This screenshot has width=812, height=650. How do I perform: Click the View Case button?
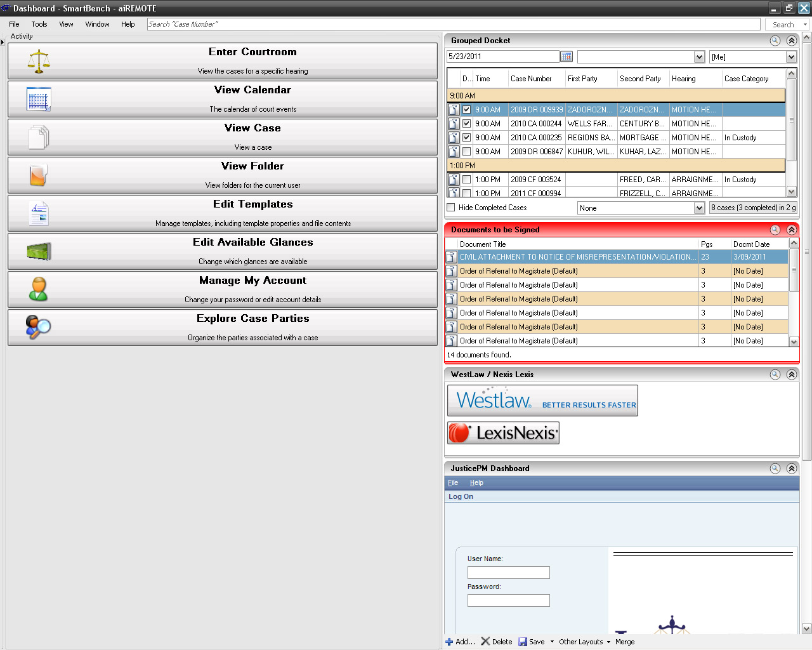click(223, 137)
